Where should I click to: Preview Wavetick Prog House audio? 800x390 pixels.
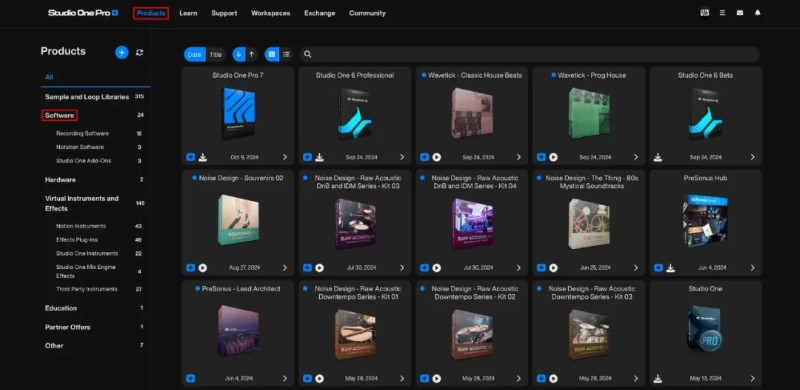554,157
